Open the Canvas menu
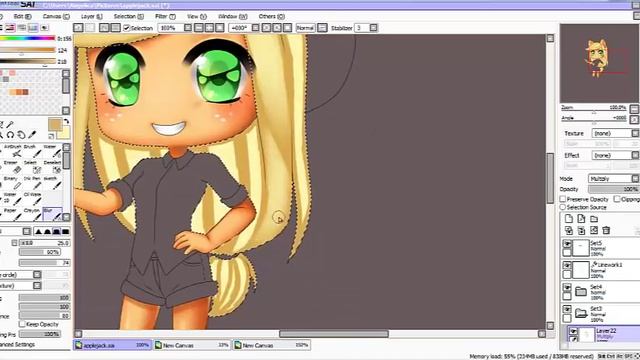 (x=56, y=16)
